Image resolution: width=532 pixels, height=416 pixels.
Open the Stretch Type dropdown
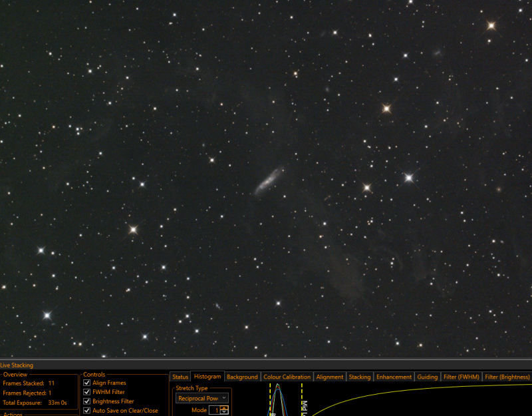pos(202,398)
